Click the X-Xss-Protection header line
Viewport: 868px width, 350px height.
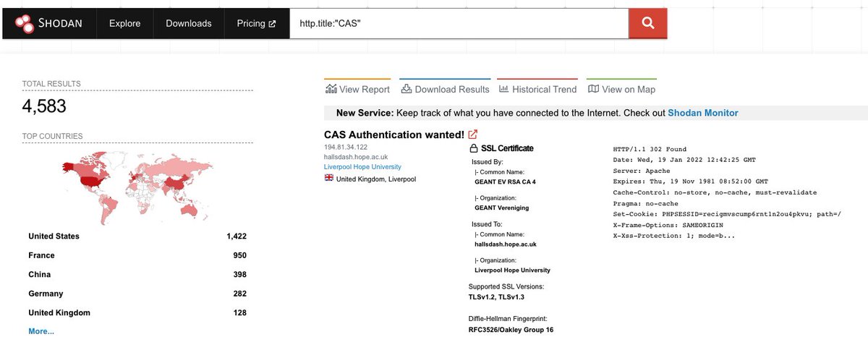coord(674,236)
